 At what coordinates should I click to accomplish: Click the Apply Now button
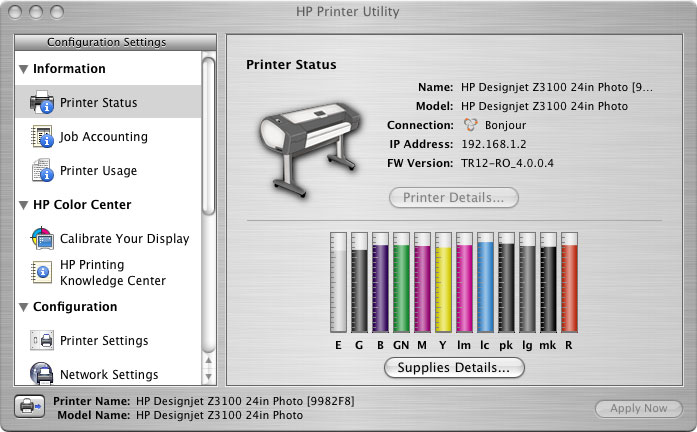[x=638, y=408]
